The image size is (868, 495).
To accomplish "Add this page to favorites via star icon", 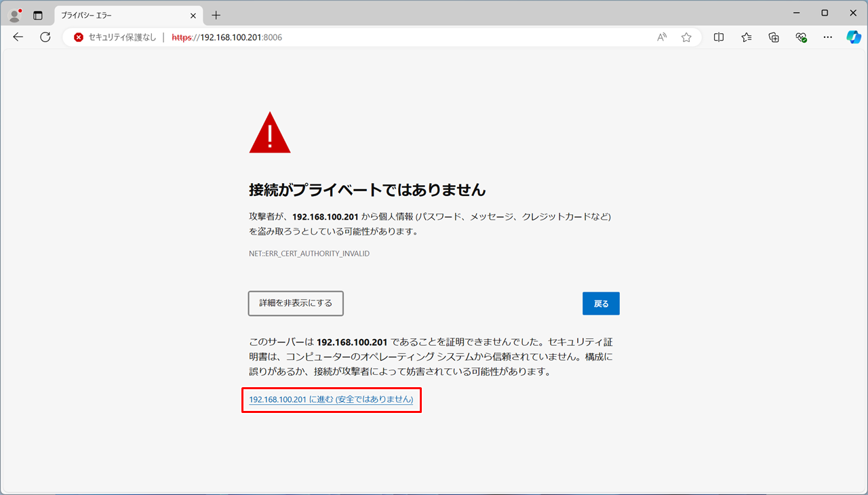I will tap(686, 37).
